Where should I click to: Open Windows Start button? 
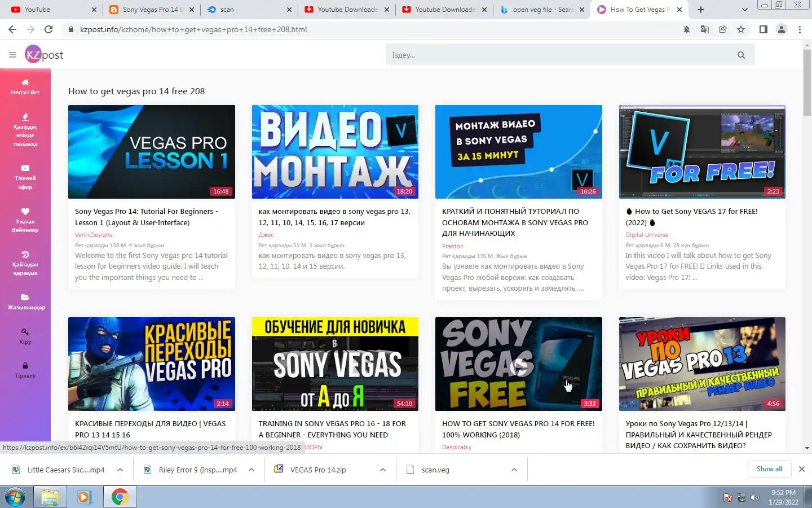15,497
